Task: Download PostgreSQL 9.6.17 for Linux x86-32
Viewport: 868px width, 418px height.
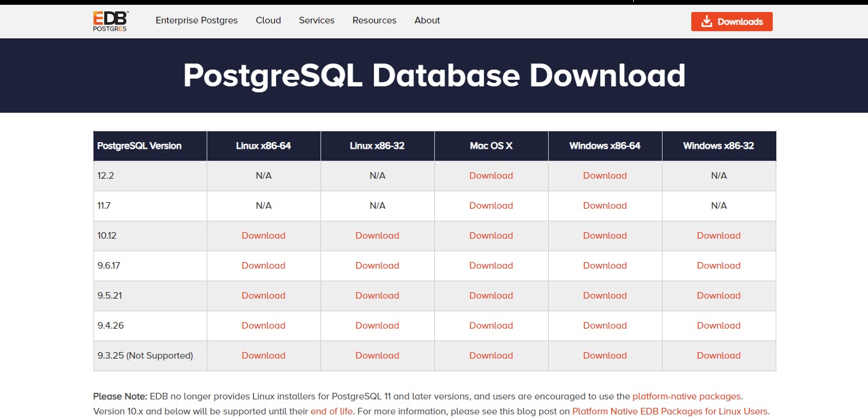Action: tap(377, 265)
